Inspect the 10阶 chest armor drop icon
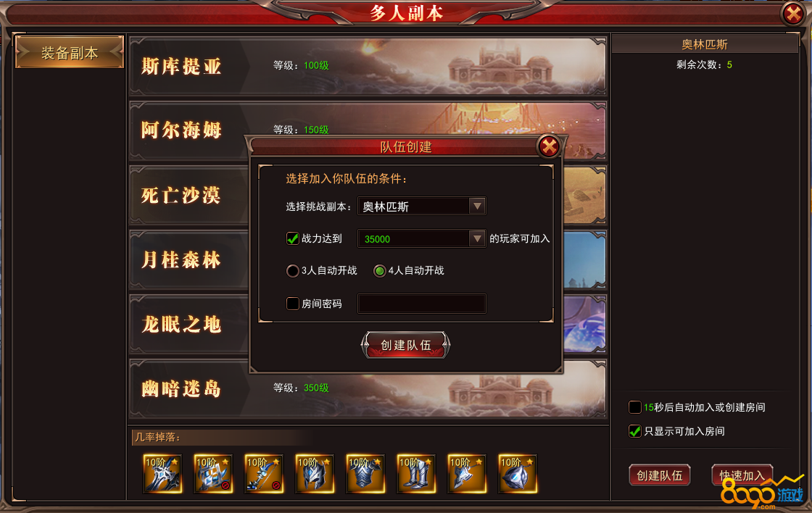 click(x=365, y=474)
